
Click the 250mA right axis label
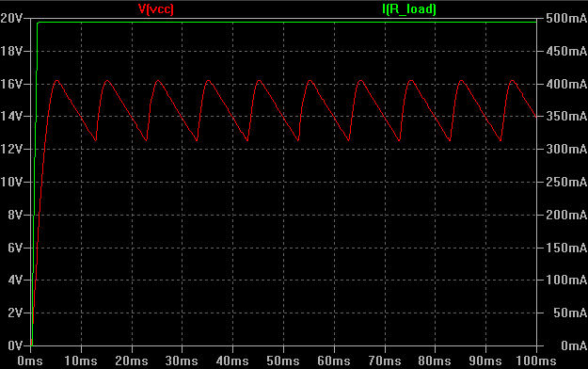click(x=566, y=182)
